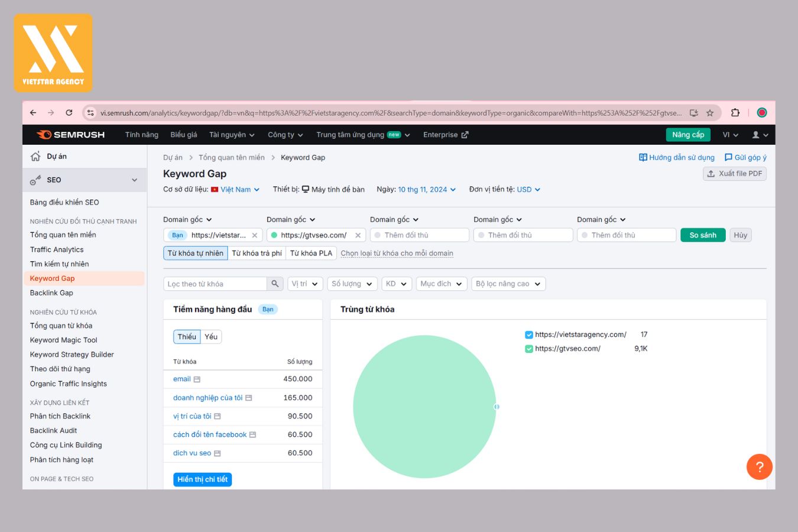This screenshot has height=532, width=798.
Task: Open Hướng dẫn sử dụng link
Action: coord(677,158)
